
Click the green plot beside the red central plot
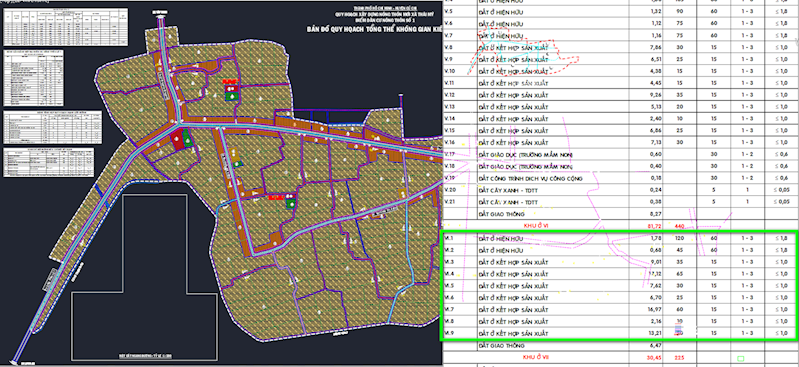click(188, 139)
